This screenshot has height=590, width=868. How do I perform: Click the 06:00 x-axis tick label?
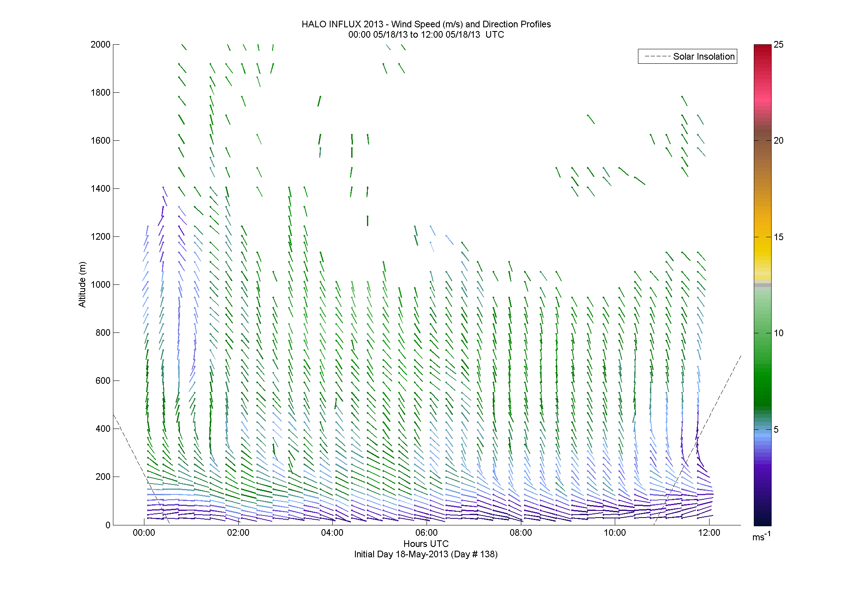[x=427, y=533]
